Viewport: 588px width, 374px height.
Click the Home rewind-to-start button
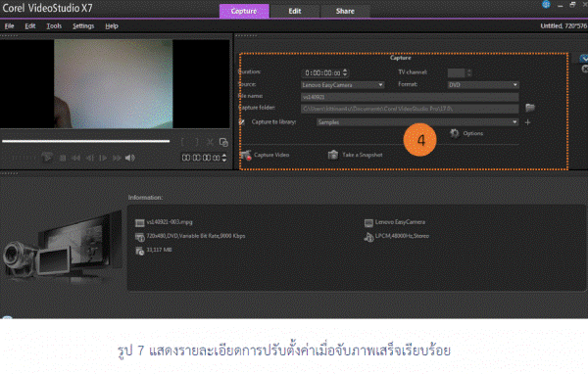76,158
